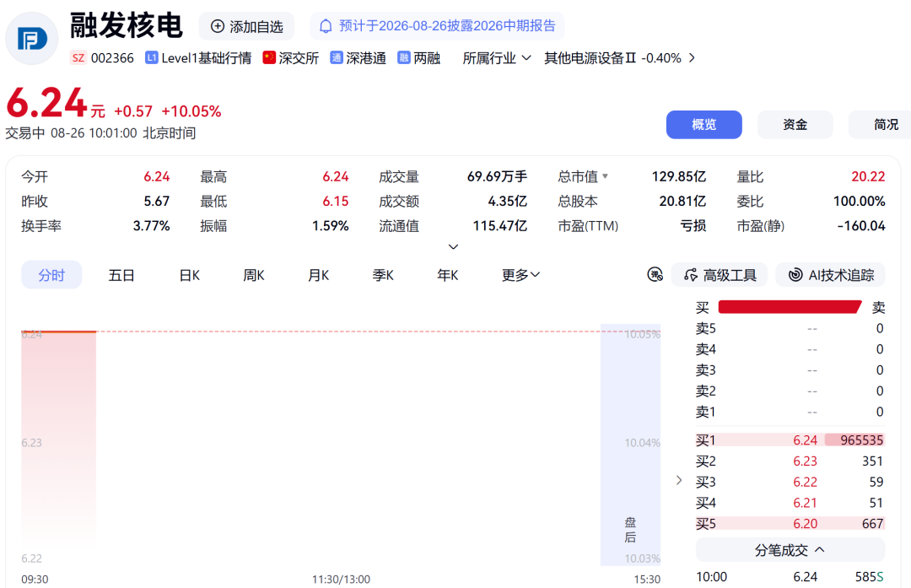The image size is (911, 588).
Task: Select the 日K chart tab
Action: 190,275
